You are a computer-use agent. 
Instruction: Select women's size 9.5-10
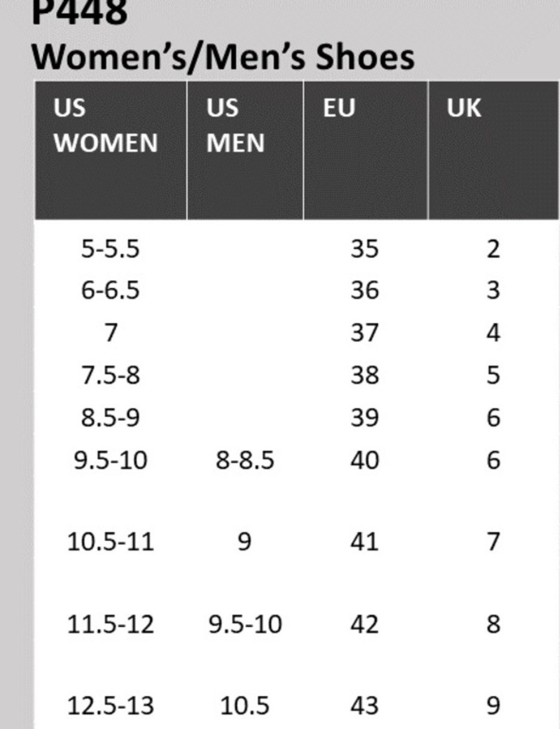tap(110, 460)
